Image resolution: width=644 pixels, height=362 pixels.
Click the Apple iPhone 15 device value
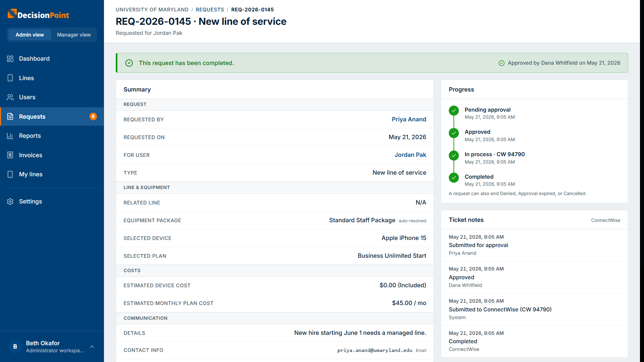tap(404, 238)
